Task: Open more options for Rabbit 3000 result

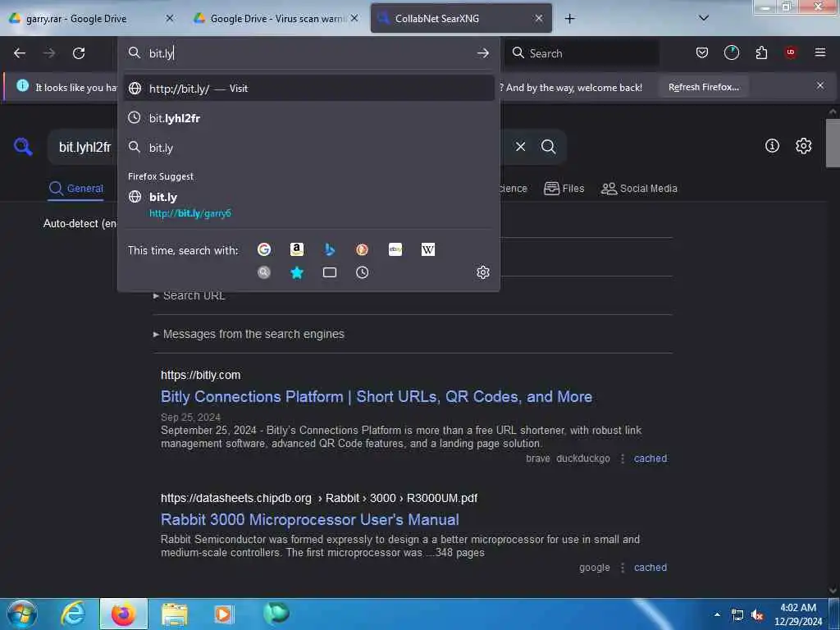Action: (x=622, y=568)
